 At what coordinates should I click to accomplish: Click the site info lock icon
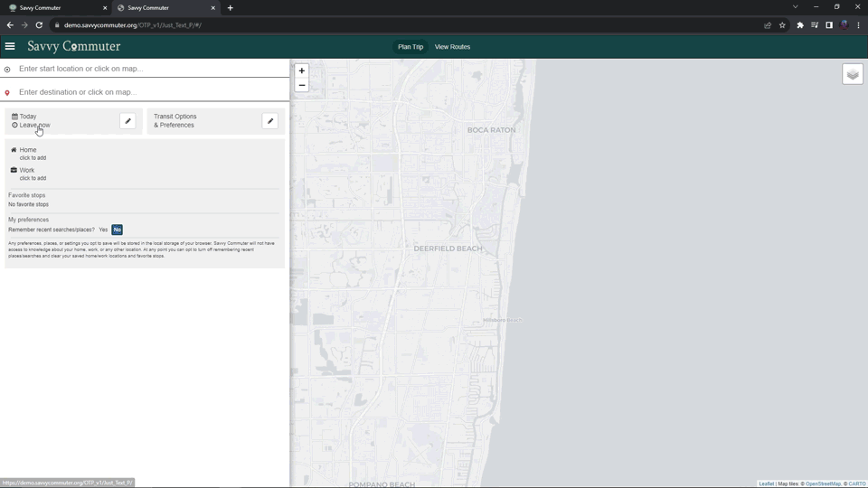click(x=56, y=25)
